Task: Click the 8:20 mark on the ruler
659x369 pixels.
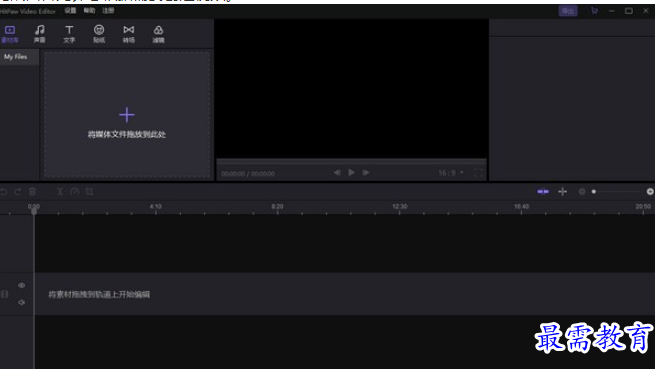Action: [277, 206]
